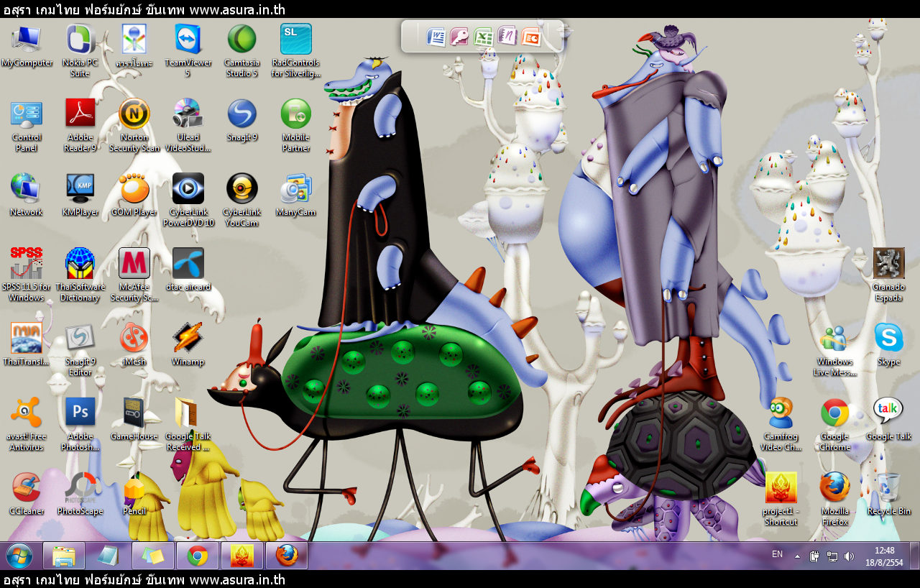Open Google Talk Received folder
The width and height of the screenshot is (920, 588).
point(188,425)
